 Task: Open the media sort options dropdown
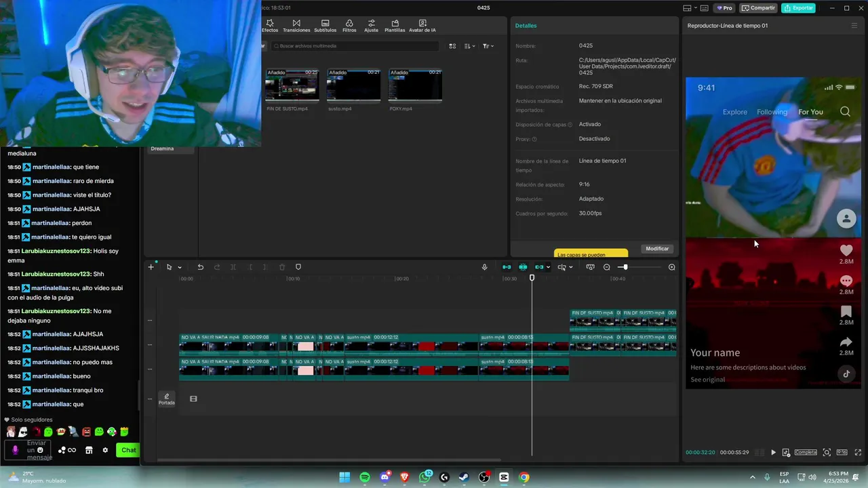pyautogui.click(x=470, y=46)
